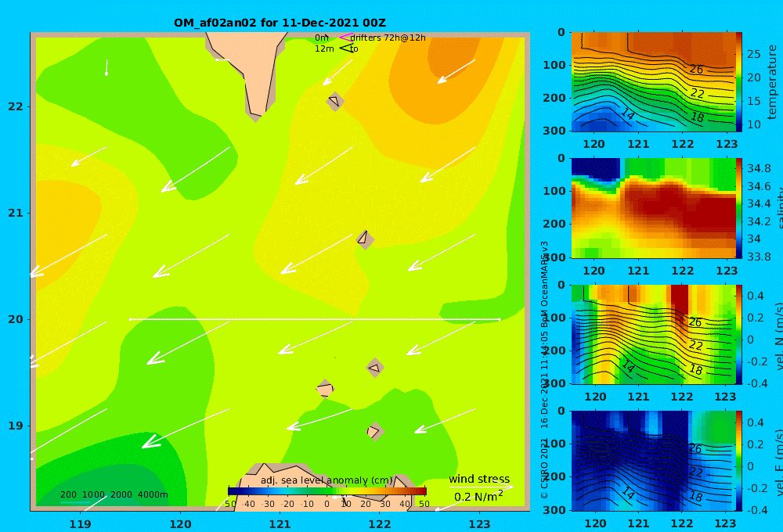Click the '300' depth label of salinity panel
The width and height of the screenshot is (783, 532).
(x=554, y=257)
